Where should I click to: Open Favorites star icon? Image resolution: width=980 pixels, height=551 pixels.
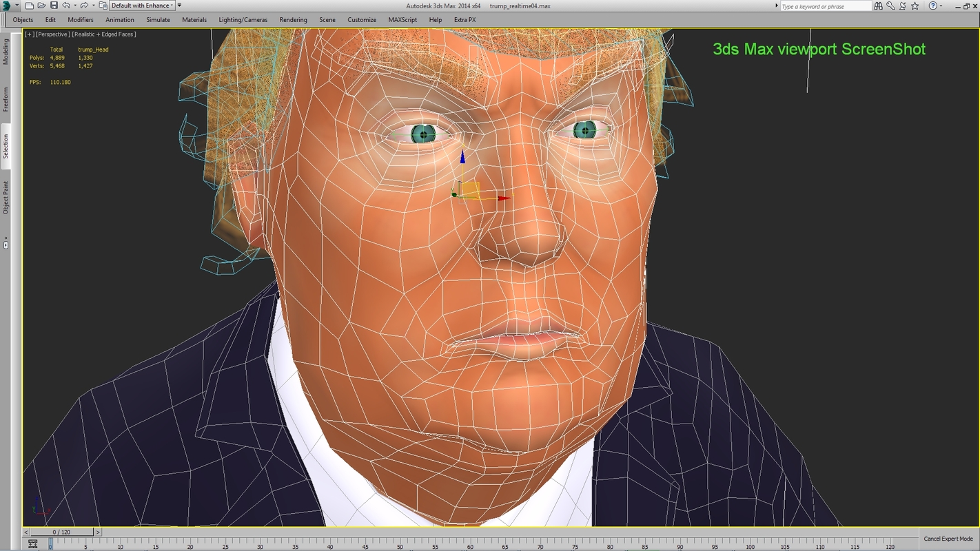[915, 6]
